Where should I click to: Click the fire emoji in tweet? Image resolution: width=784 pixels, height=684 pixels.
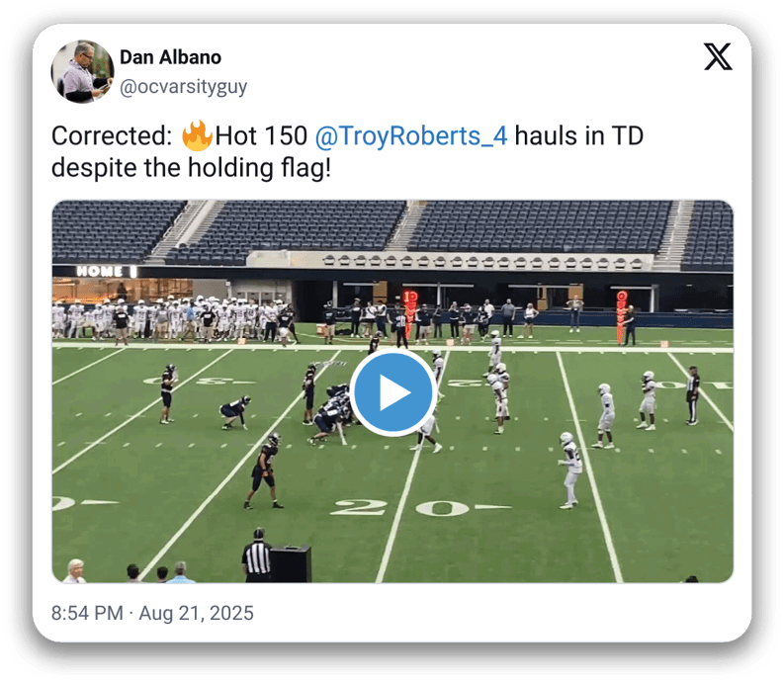click(x=197, y=135)
